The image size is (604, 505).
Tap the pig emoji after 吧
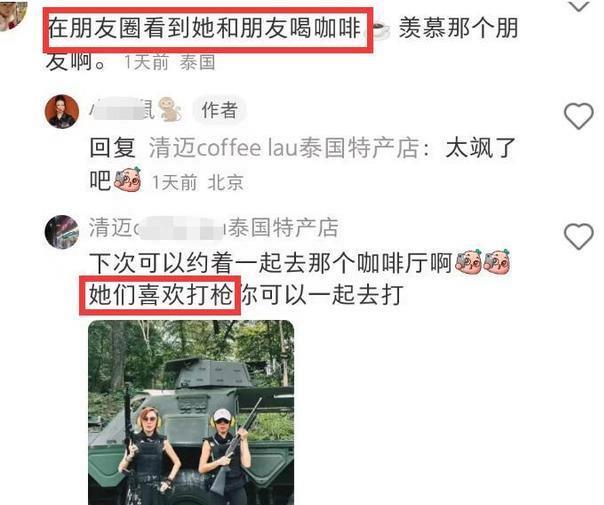pos(127,180)
